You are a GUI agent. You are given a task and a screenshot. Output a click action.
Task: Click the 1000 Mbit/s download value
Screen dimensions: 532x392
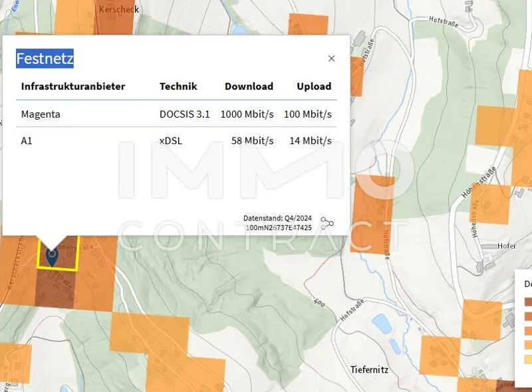pyautogui.click(x=247, y=114)
